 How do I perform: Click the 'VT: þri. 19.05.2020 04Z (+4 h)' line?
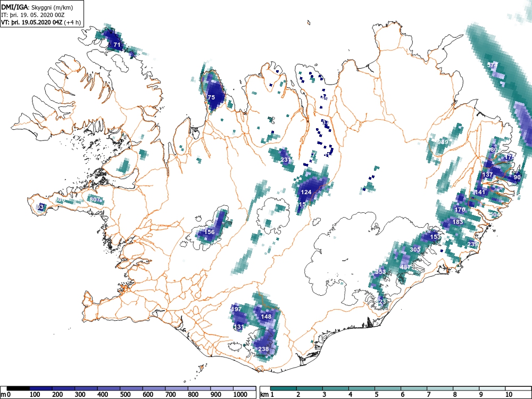pyautogui.click(x=41, y=23)
